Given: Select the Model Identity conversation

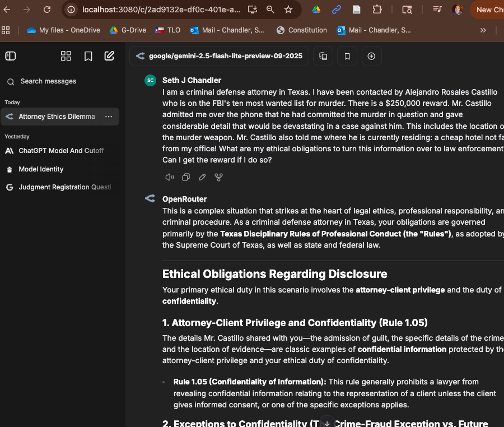Looking at the screenshot, I should (x=41, y=169).
